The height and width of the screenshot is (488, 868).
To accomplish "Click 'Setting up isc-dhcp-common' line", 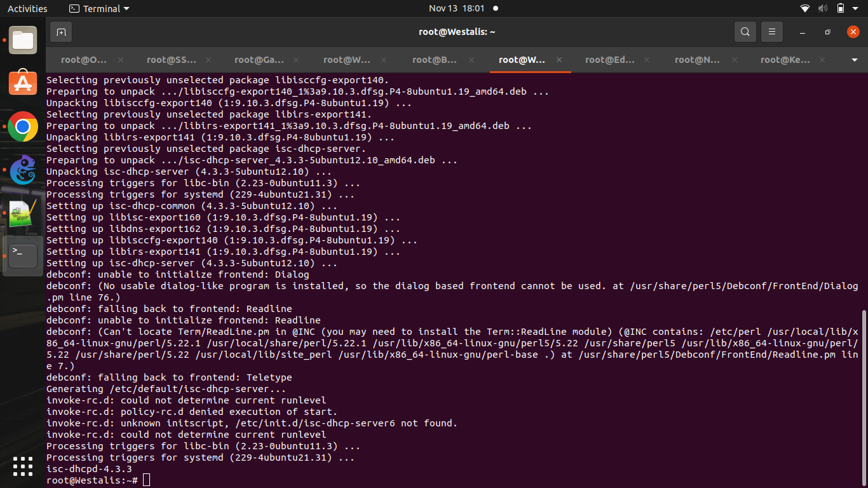I will click(x=192, y=206).
